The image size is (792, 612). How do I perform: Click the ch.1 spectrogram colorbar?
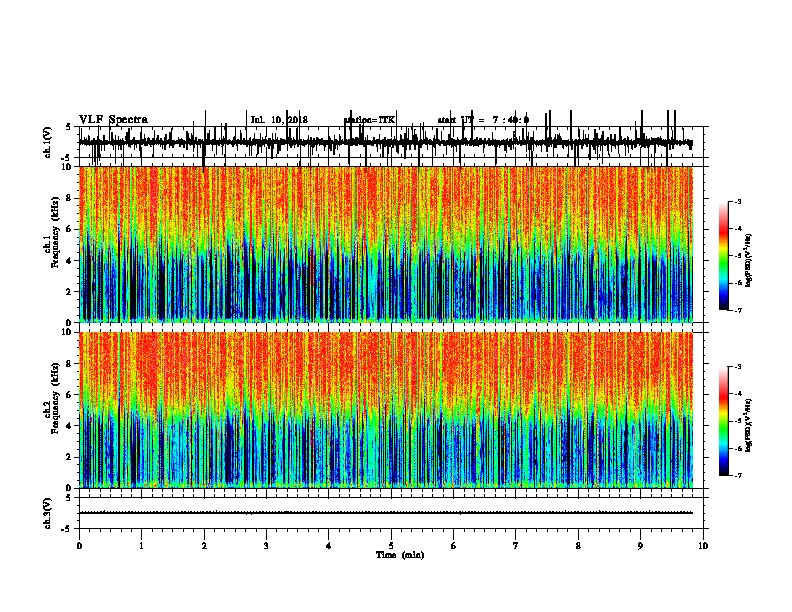pos(723,255)
